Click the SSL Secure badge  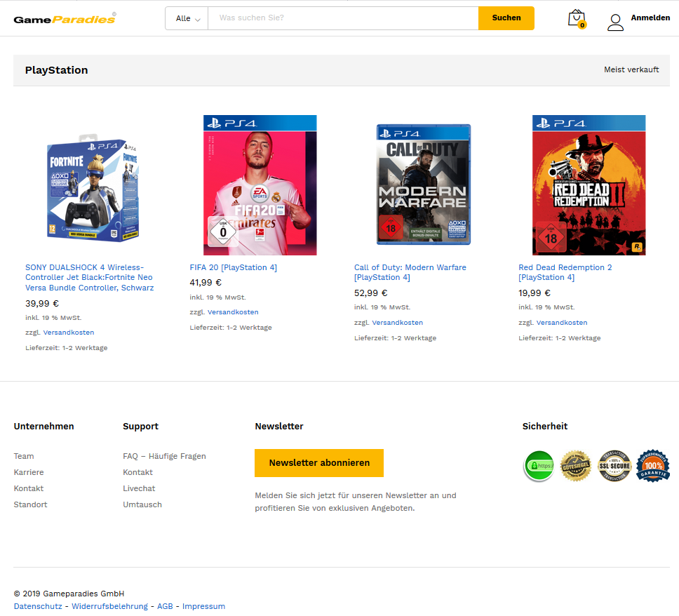pos(614,466)
